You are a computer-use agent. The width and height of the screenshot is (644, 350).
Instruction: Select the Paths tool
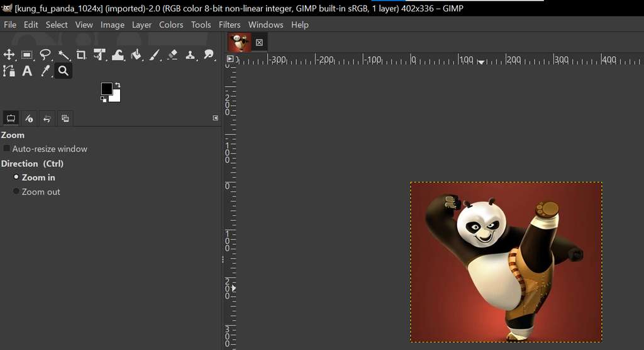9,71
